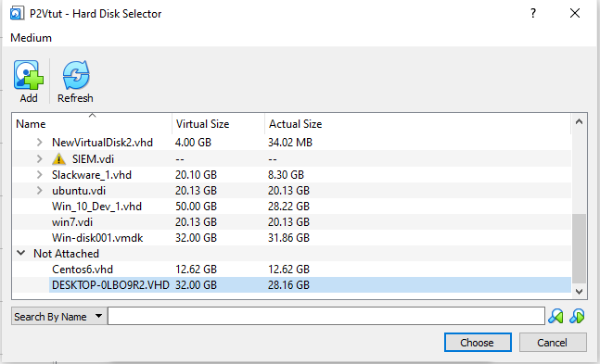Click the vertical scrollbar thumb
This screenshot has height=364, width=600.
click(x=579, y=248)
